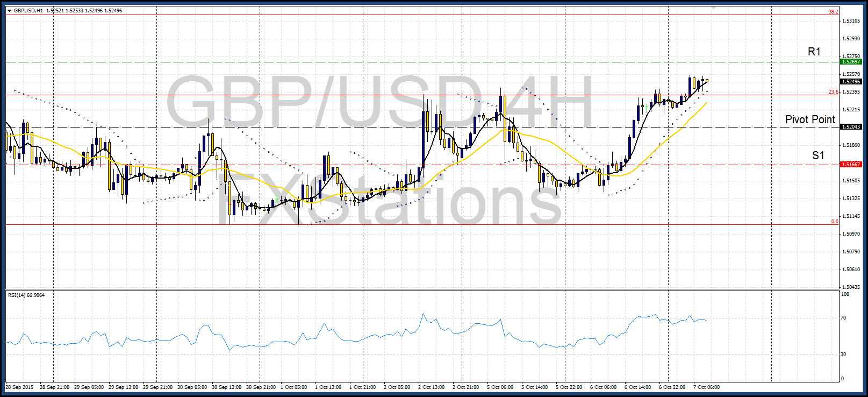868x397 pixels.
Task: Click the 6 Oct 22:00 time label
Action: click(672, 387)
